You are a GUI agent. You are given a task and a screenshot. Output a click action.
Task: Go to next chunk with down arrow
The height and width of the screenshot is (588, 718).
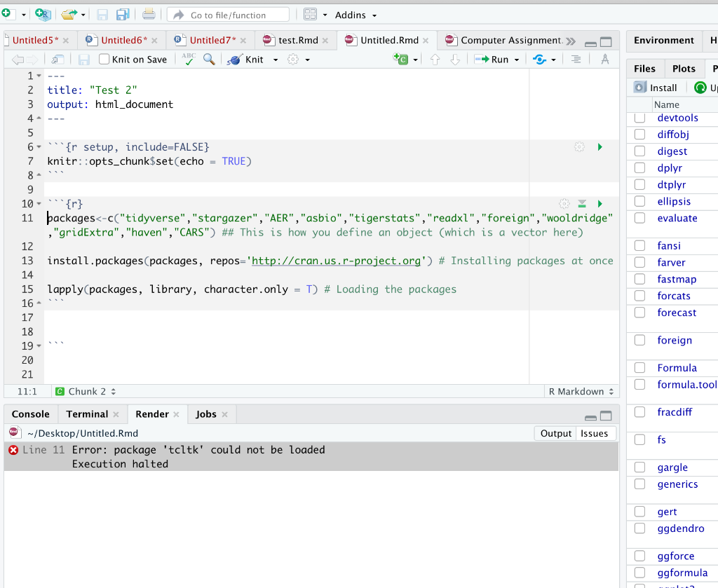coord(454,60)
